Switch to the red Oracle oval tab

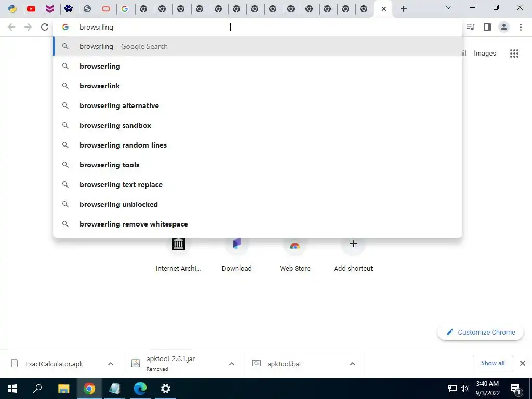click(x=106, y=9)
